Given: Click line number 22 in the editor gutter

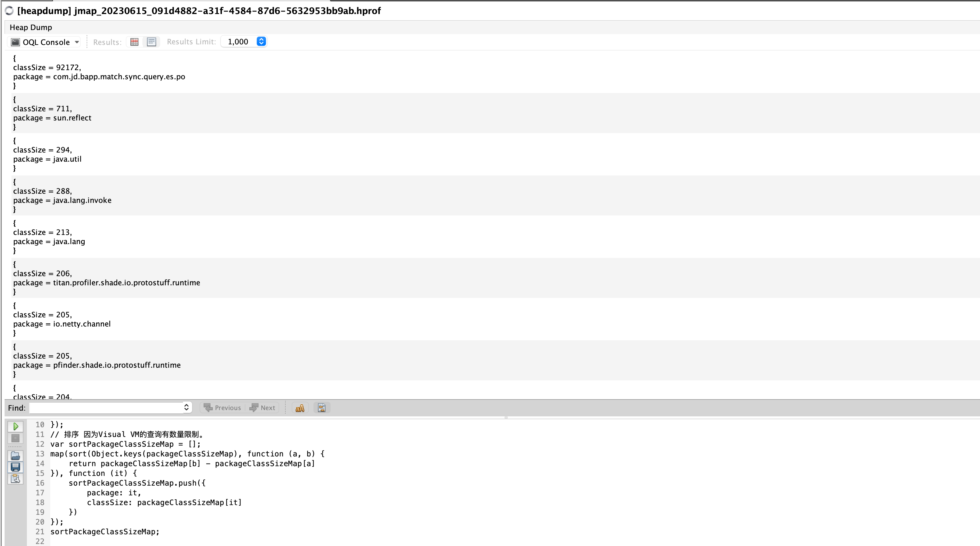Looking at the screenshot, I should point(40,541).
